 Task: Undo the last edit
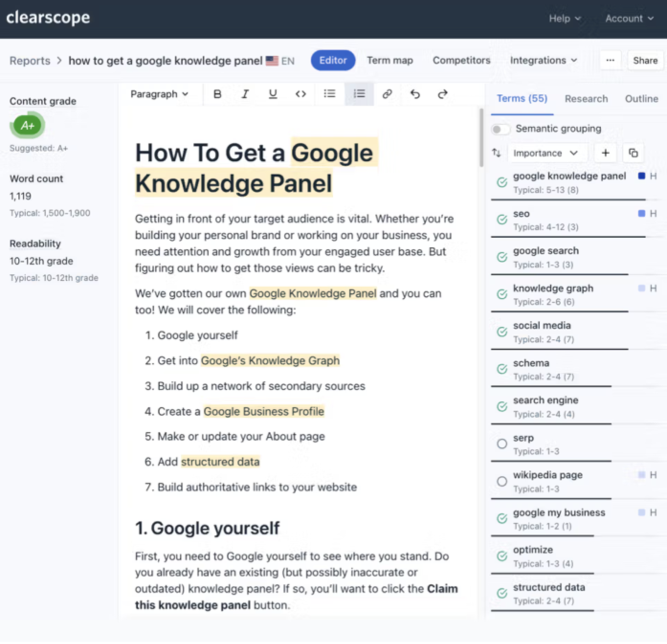[415, 94]
